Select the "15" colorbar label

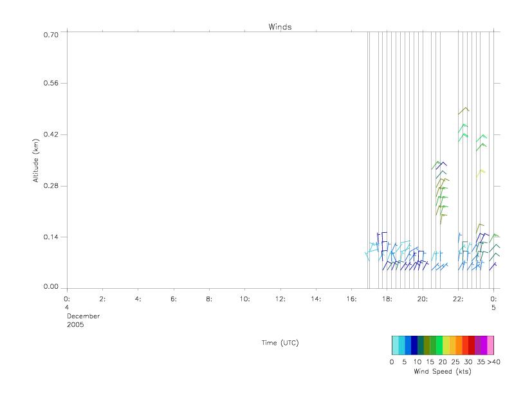point(430,361)
